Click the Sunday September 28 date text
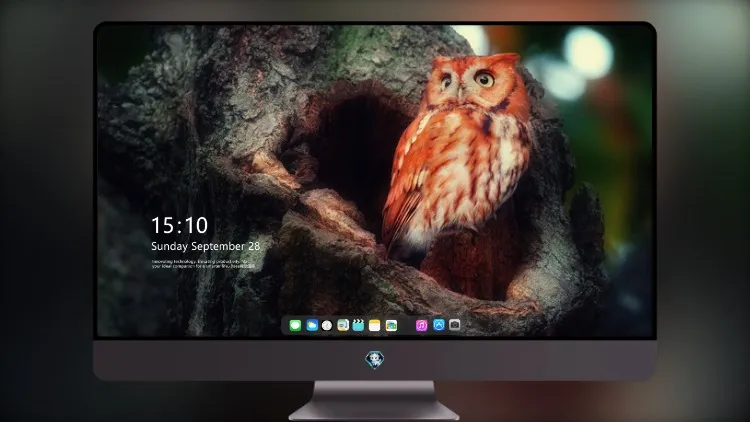Image resolution: width=750 pixels, height=422 pixels. coord(206,246)
